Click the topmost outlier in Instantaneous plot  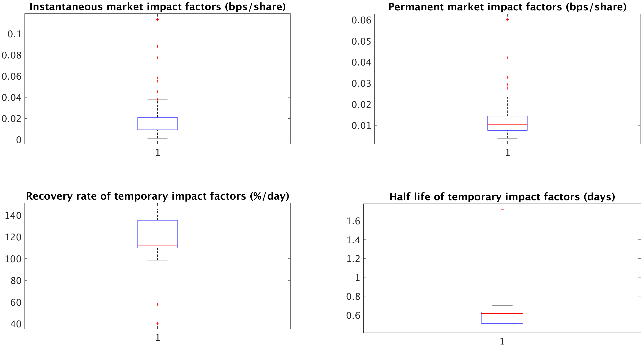pos(157,19)
